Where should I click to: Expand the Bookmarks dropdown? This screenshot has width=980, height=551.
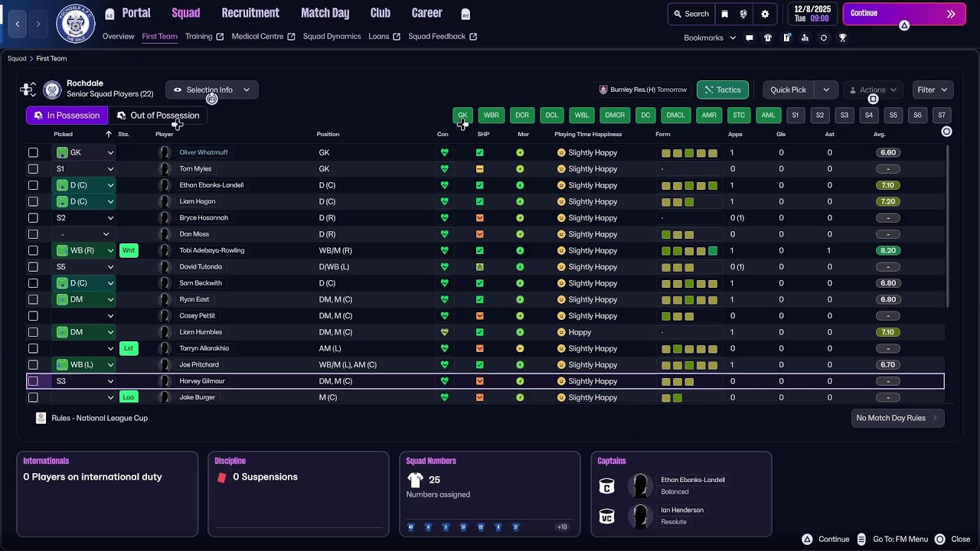point(710,37)
